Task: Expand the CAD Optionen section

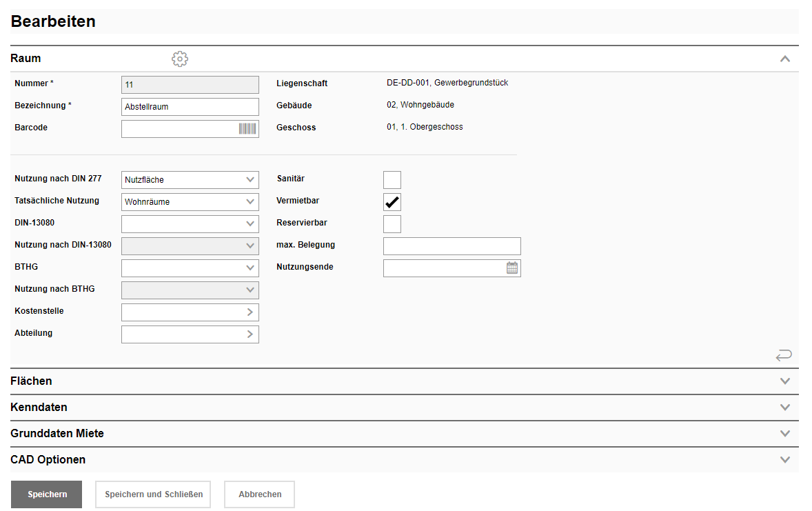Action: tap(784, 460)
